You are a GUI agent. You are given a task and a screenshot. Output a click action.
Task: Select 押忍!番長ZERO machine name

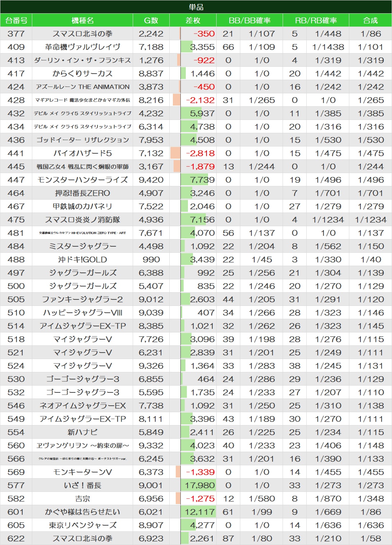82,193
